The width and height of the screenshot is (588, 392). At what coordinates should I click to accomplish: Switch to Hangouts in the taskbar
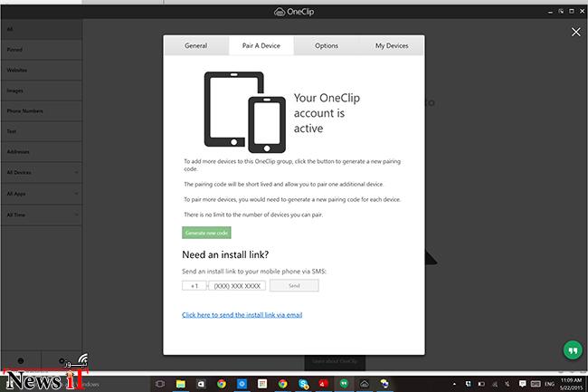(344, 384)
